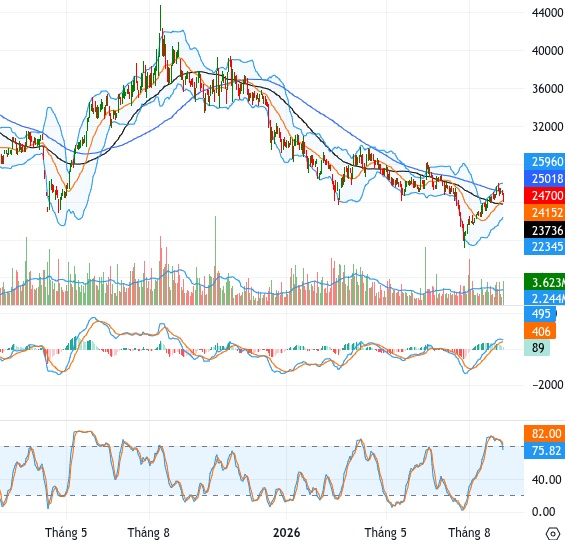
Task: Click the Tháng 8 label after 2026
Action: (x=469, y=532)
